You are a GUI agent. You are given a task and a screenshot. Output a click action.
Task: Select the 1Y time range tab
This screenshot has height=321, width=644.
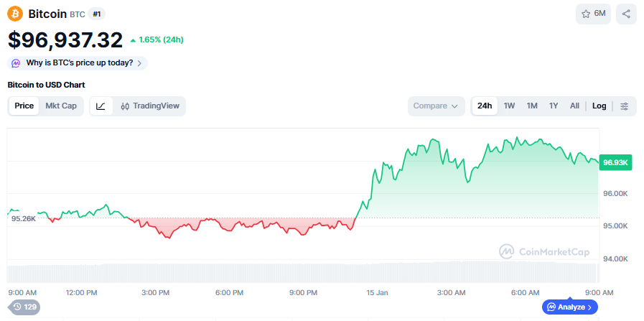pyautogui.click(x=554, y=106)
